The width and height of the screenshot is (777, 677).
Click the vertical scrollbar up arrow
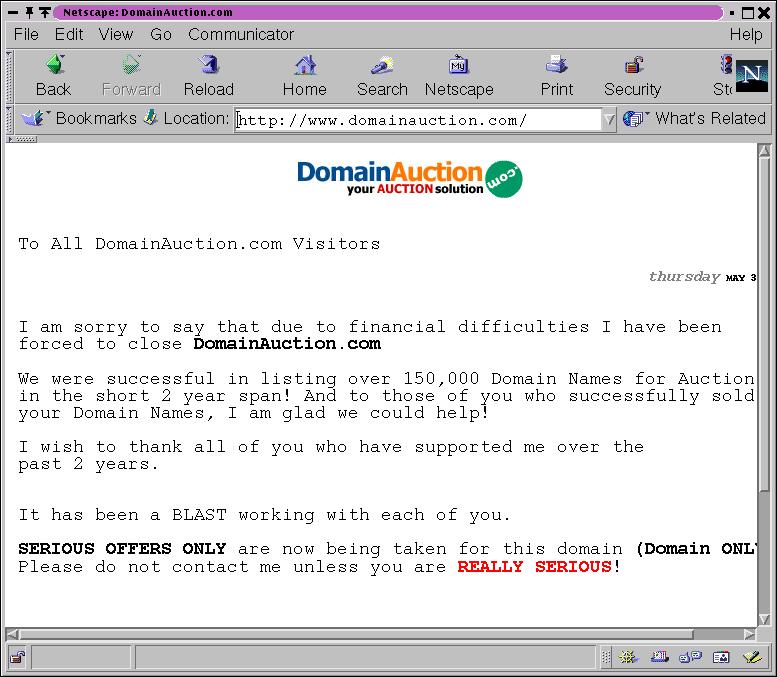coord(764,151)
